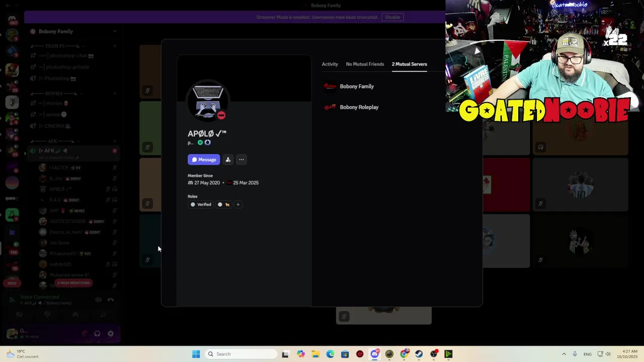Open the server icon with 25 badge

tap(12, 86)
